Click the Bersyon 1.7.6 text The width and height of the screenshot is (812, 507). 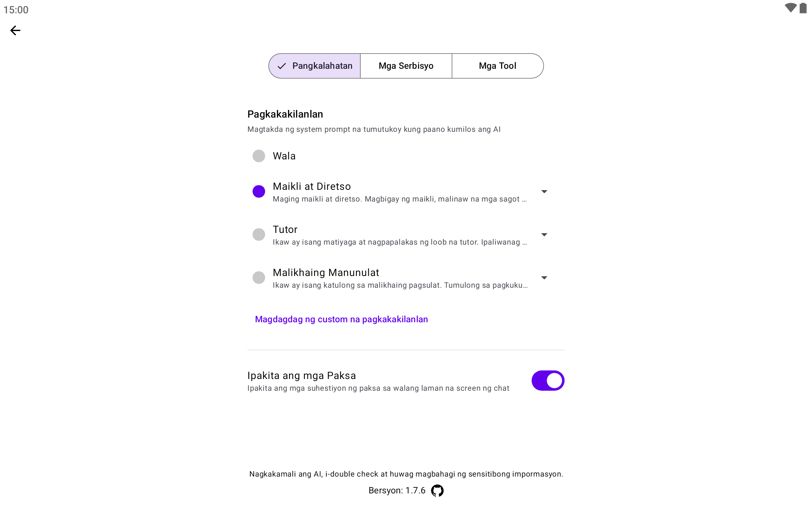coord(396,491)
